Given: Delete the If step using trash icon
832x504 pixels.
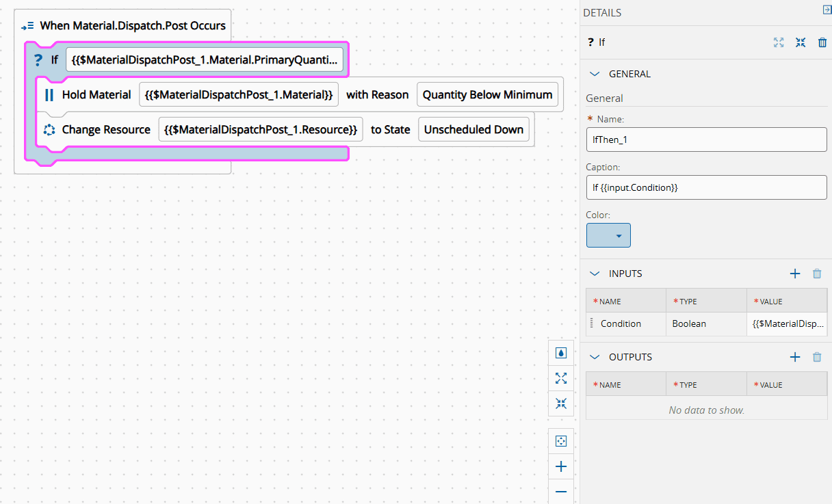Looking at the screenshot, I should (x=822, y=42).
